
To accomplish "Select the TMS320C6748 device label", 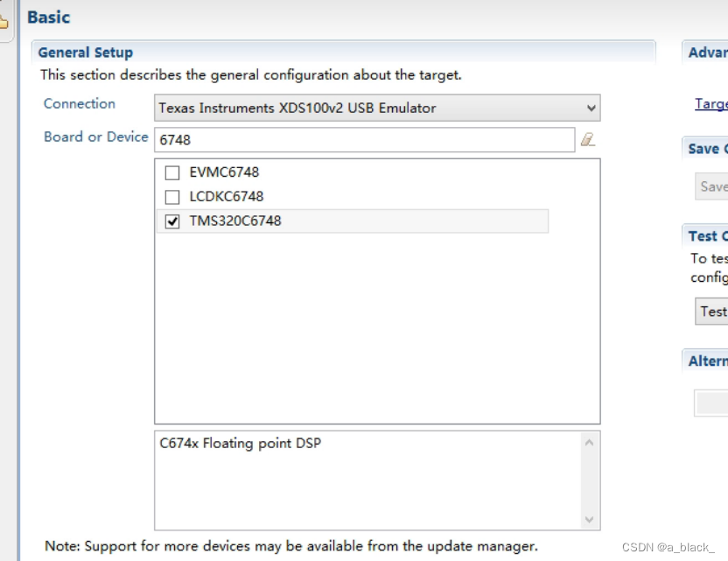I will click(x=234, y=221).
